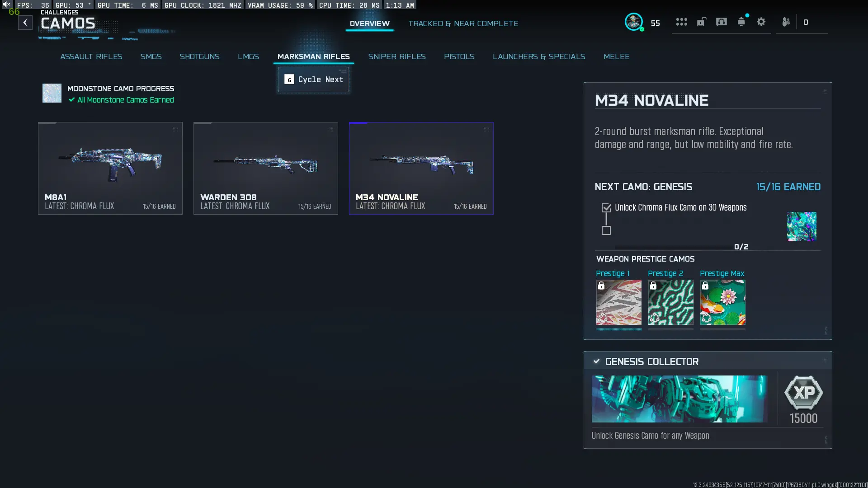Click the Genesis camo swatch preview

(801, 226)
